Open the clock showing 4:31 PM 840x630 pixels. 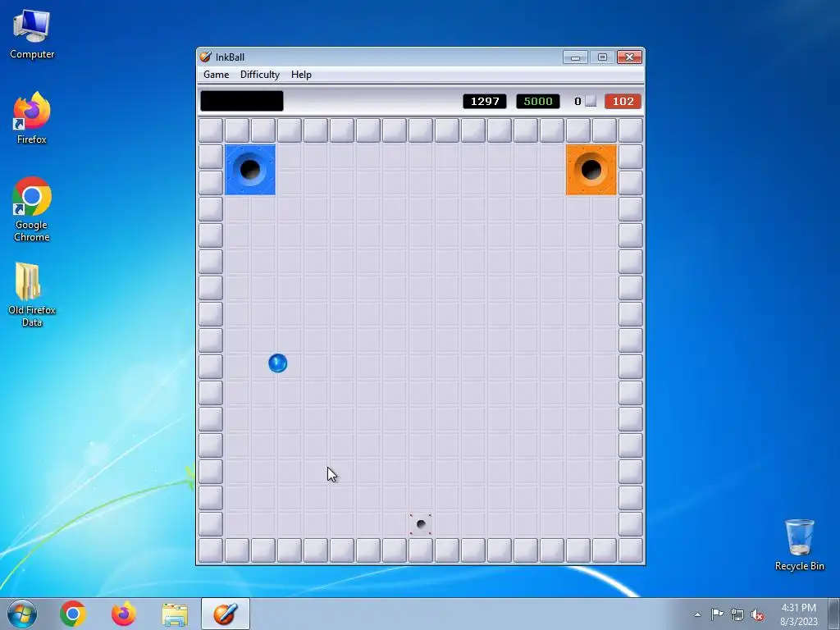(799, 614)
